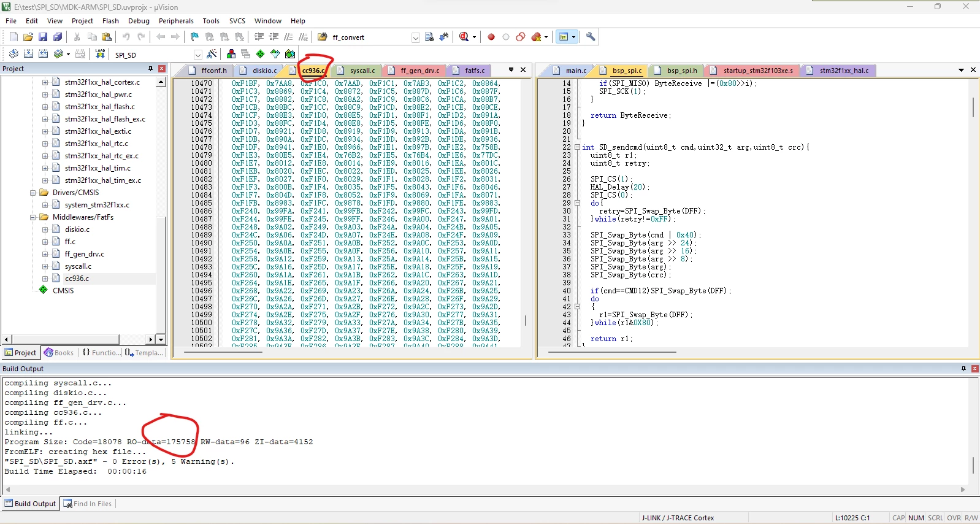Paste from clipboard icon

click(107, 37)
